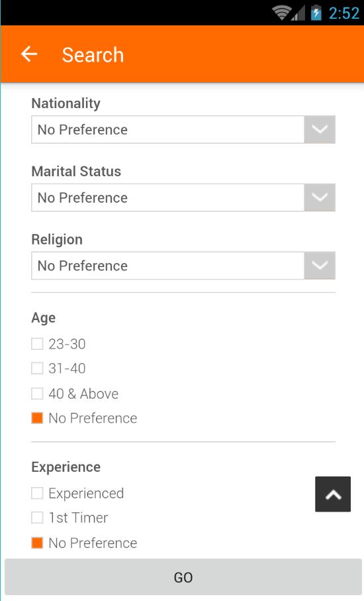Uncheck Experience No Preference checkbox
364x601 pixels.
pos(37,543)
